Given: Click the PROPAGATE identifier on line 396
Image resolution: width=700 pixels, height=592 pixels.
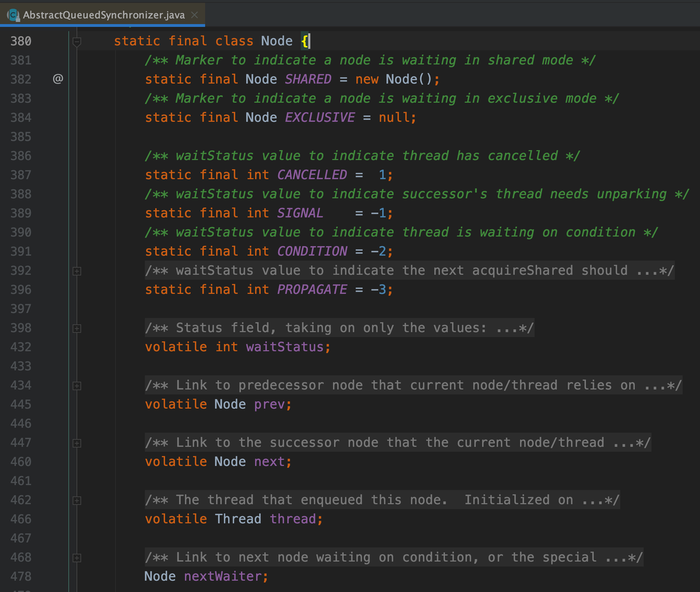Looking at the screenshot, I should coord(311,289).
